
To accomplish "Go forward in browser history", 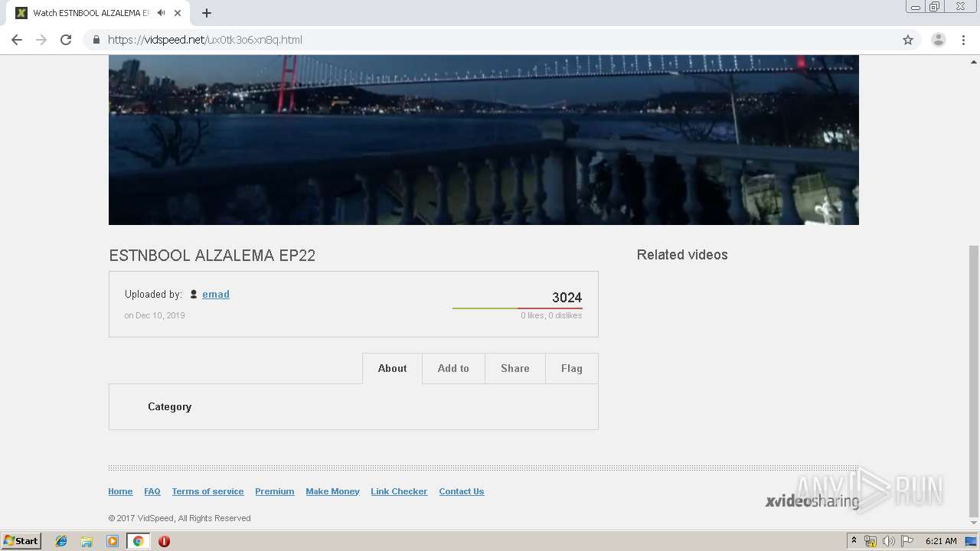I will [41, 40].
